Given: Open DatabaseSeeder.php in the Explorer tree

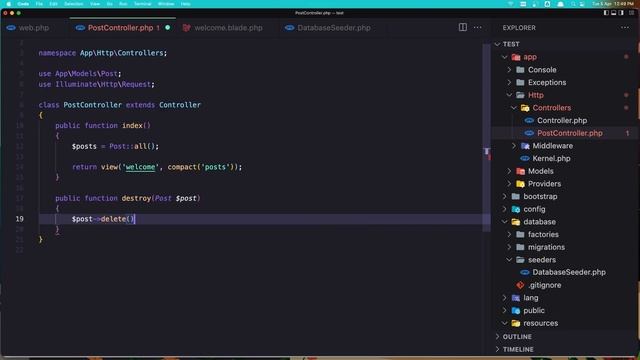Looking at the screenshot, I should pyautogui.click(x=569, y=272).
